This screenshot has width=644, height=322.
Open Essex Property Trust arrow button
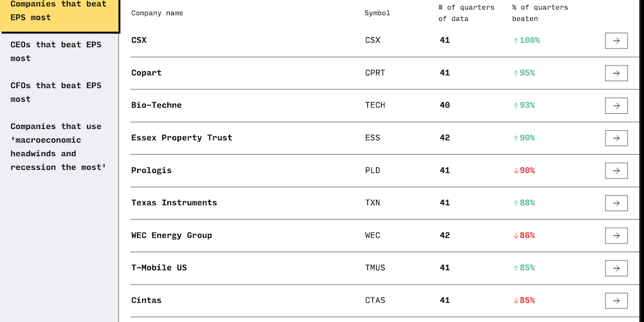616,138
